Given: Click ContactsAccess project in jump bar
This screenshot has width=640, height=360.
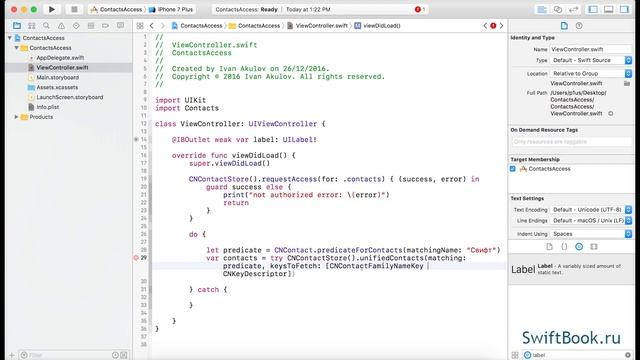Looking at the screenshot, I should (197, 26).
